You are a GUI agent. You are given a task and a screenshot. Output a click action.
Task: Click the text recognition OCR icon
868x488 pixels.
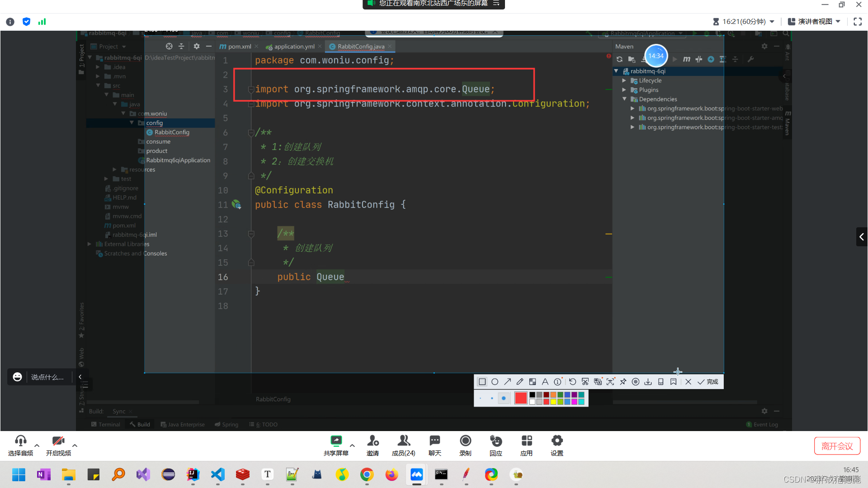tap(610, 382)
